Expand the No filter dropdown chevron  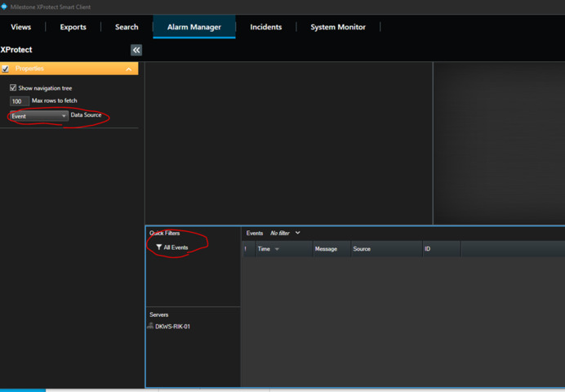[298, 233]
